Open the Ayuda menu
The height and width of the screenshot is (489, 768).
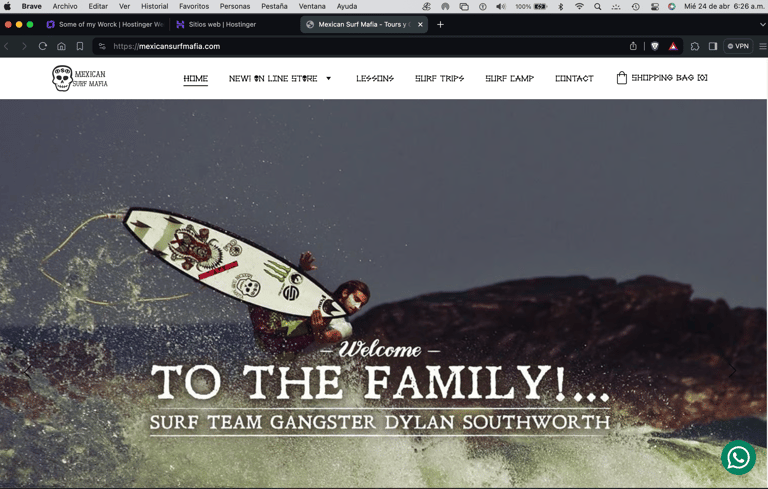[x=347, y=6]
